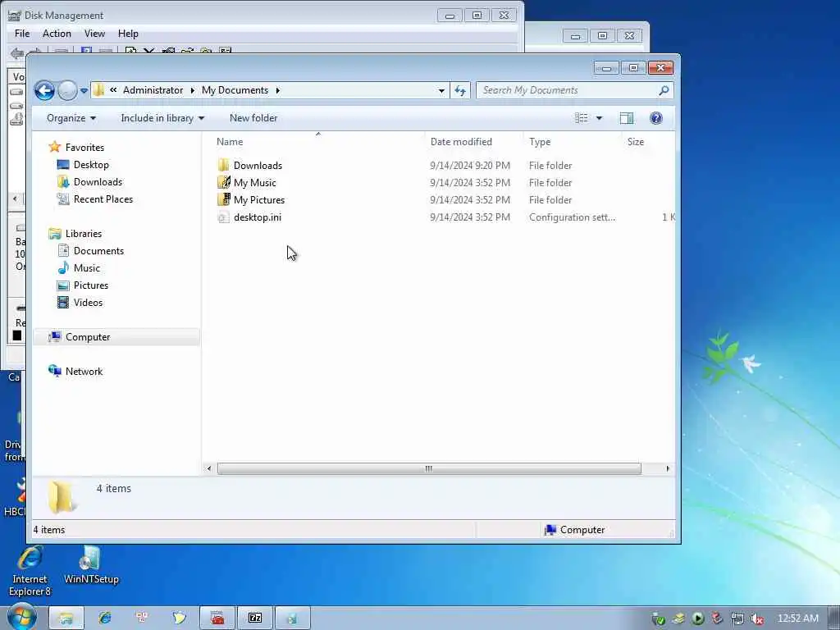Click the search magnifier icon
The width and height of the screenshot is (840, 630).
click(x=664, y=90)
